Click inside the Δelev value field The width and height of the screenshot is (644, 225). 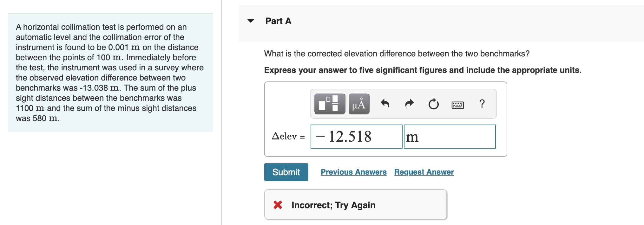click(356, 137)
